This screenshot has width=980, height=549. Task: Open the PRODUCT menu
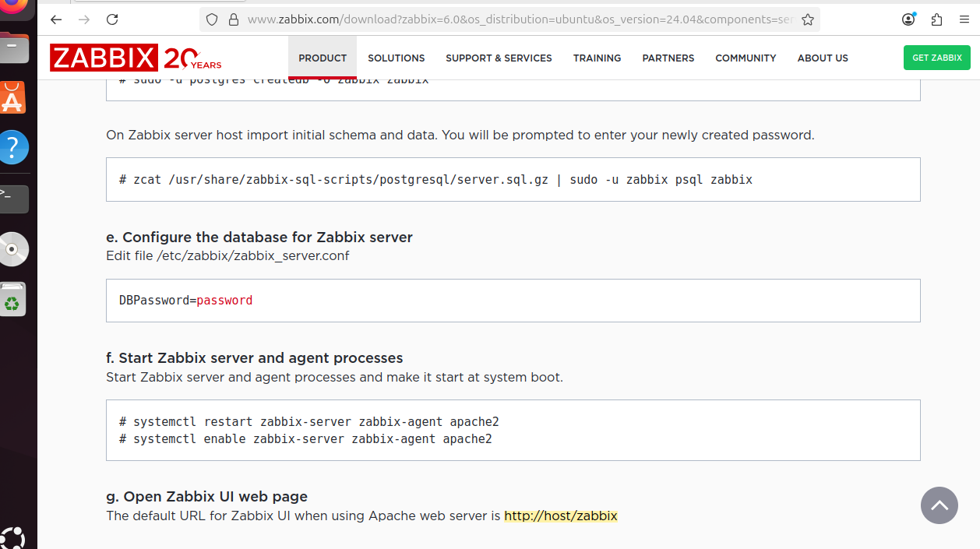(323, 58)
